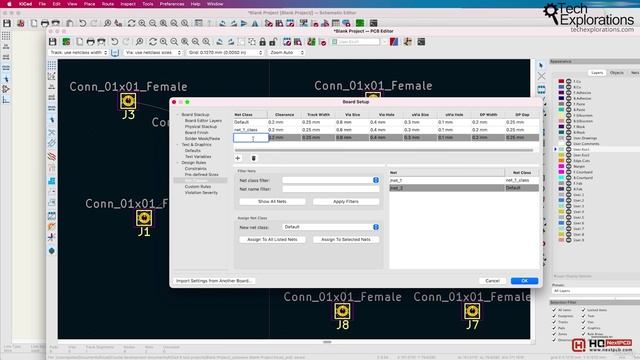Image resolution: width=640 pixels, height=360 pixels.
Task: Run the Design Rules Checker icon
Action: tap(322, 42)
